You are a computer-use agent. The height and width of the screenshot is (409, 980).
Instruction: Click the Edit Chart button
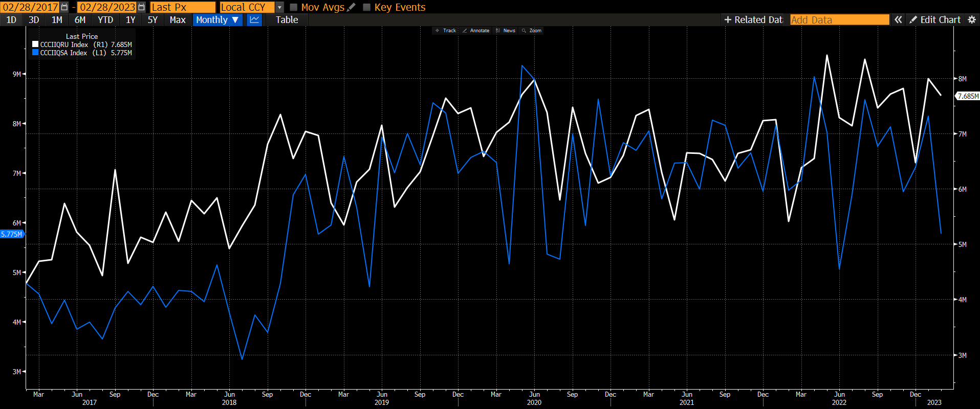[x=935, y=20]
